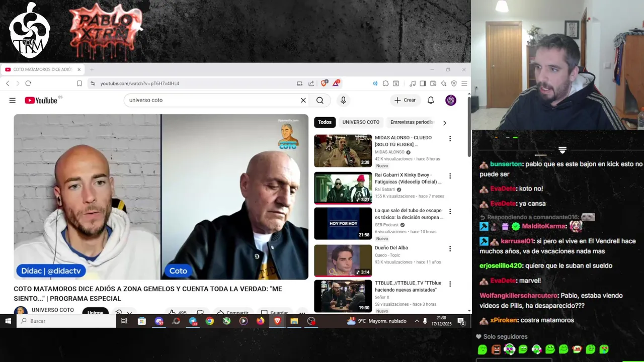This screenshot has width=644, height=362.
Task: Open the Rai Gabarri X Kinky Bwoy title
Action: 408,178
